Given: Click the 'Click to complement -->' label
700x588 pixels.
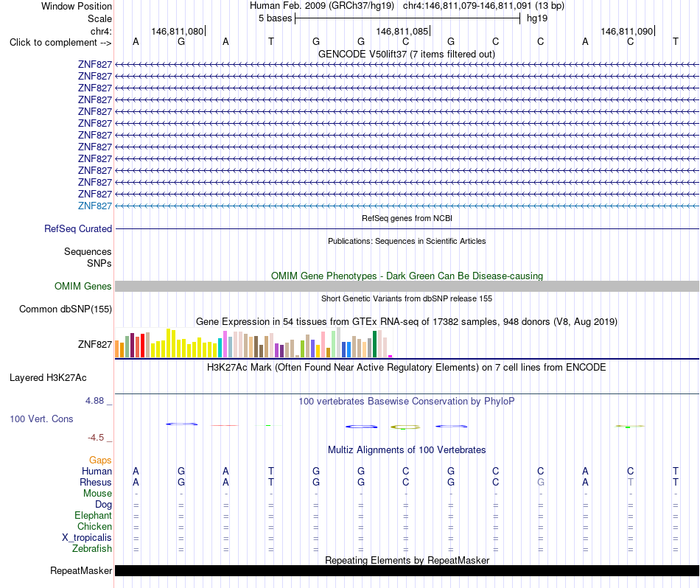Looking at the screenshot, I should pos(60,43).
